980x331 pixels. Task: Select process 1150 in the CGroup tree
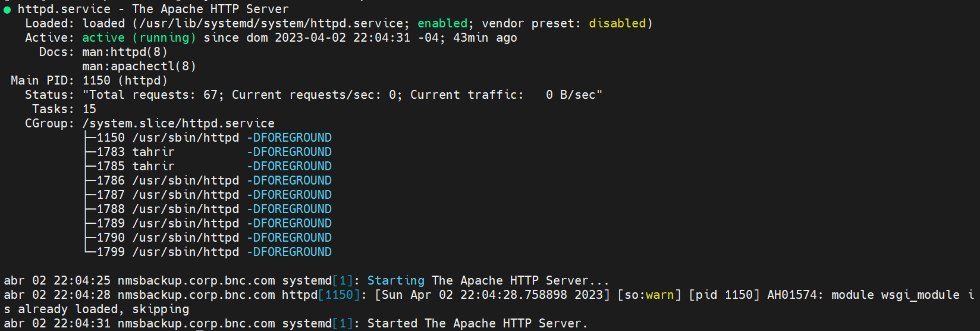(x=111, y=138)
